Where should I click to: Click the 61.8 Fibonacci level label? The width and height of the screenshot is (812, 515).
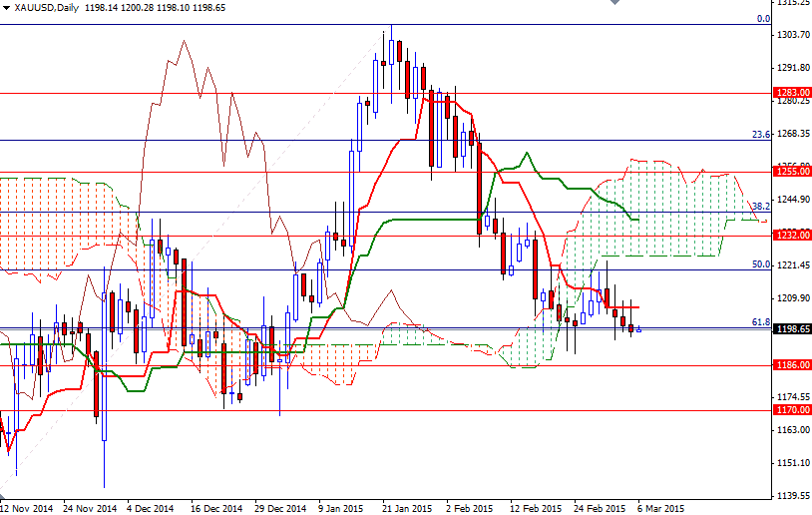(x=761, y=322)
